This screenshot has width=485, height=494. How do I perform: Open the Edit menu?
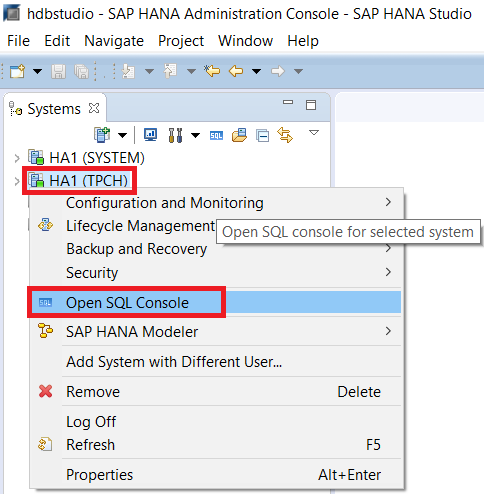pos(57,41)
